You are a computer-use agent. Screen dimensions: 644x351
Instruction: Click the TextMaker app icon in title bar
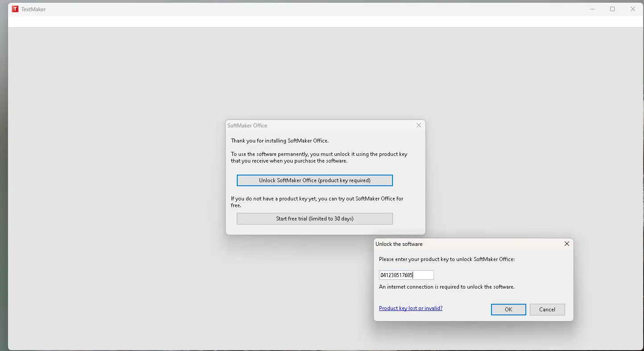coord(15,9)
